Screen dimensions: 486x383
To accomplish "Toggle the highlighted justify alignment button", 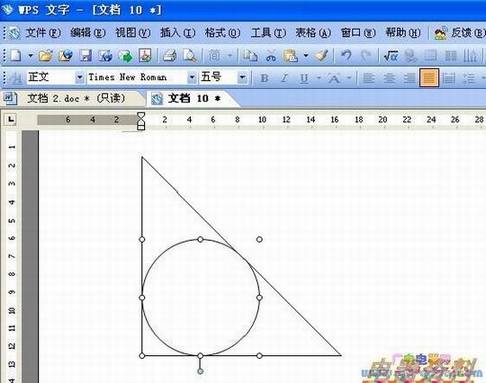I will click(429, 78).
